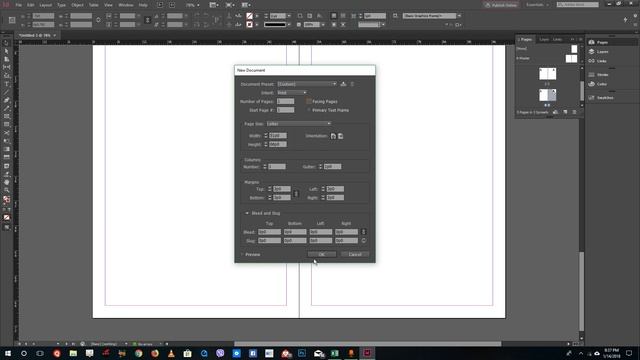Toggle the bleed values link chain icon

[x=364, y=232]
